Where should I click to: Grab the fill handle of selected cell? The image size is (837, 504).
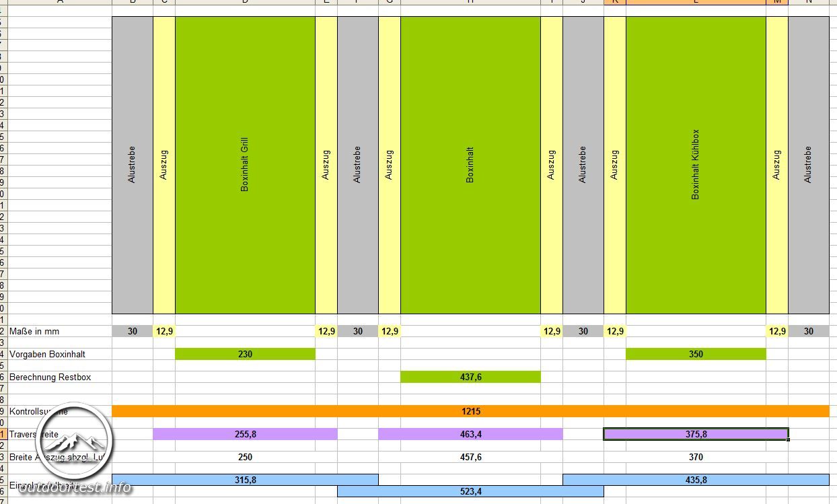pos(788,440)
